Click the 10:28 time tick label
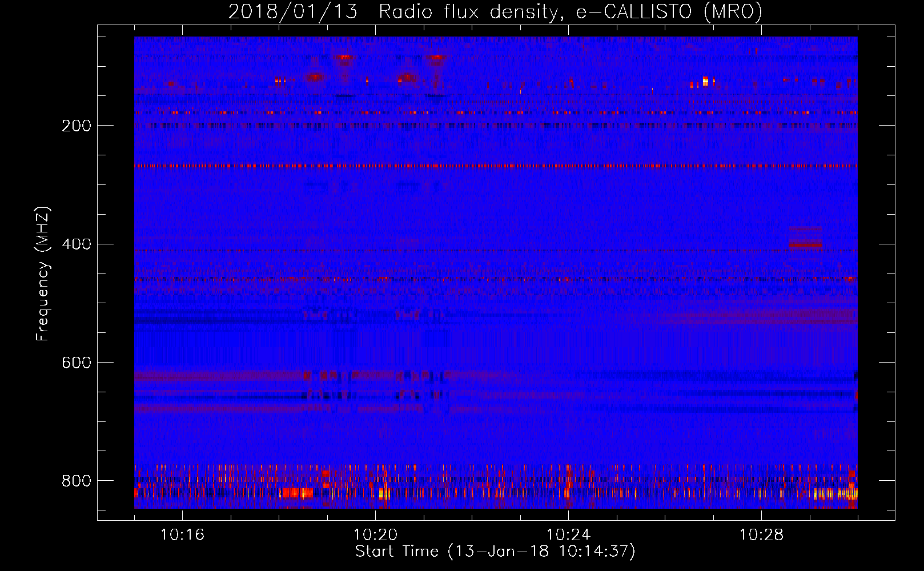Image resolution: width=924 pixels, height=571 pixels. [761, 534]
